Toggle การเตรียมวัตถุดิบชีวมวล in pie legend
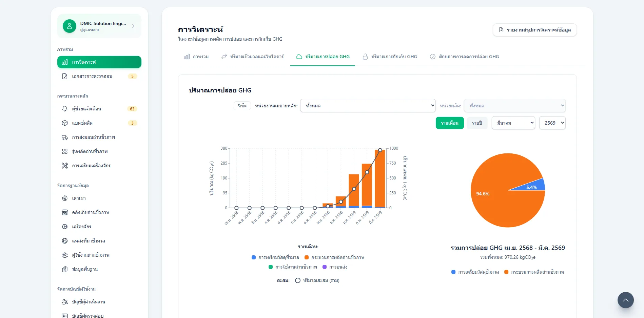The height and width of the screenshot is (318, 644). click(x=475, y=272)
